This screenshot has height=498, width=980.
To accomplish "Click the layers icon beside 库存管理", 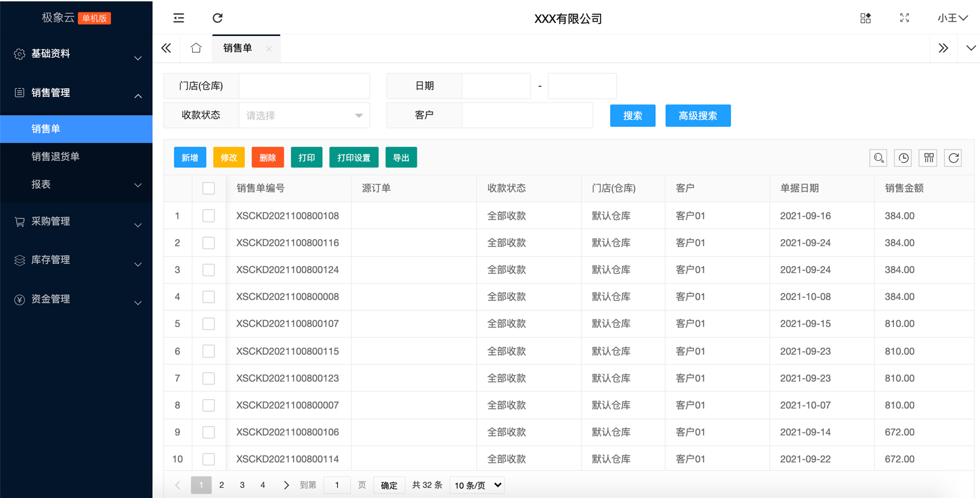I will (x=20, y=260).
